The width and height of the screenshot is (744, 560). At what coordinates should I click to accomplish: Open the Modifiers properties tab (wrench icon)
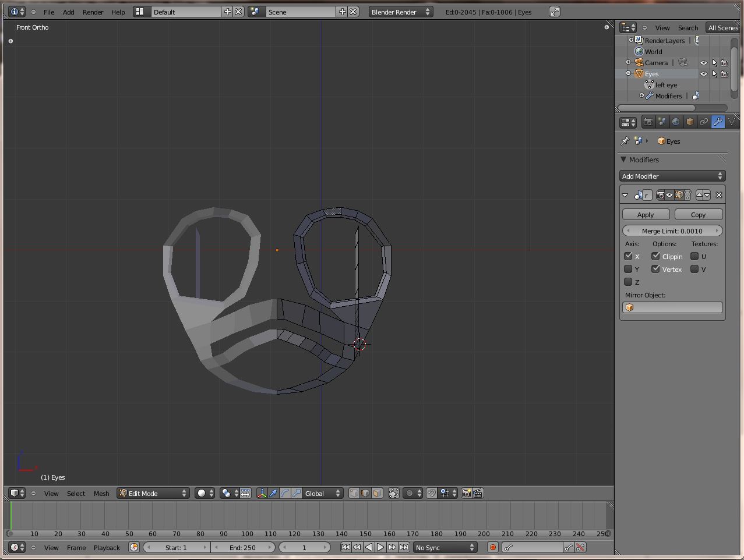pos(718,122)
